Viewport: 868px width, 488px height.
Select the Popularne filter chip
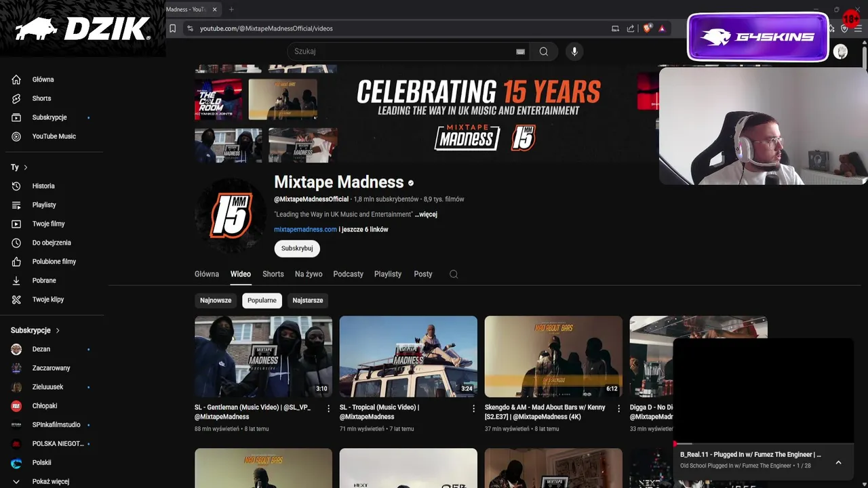coord(262,300)
